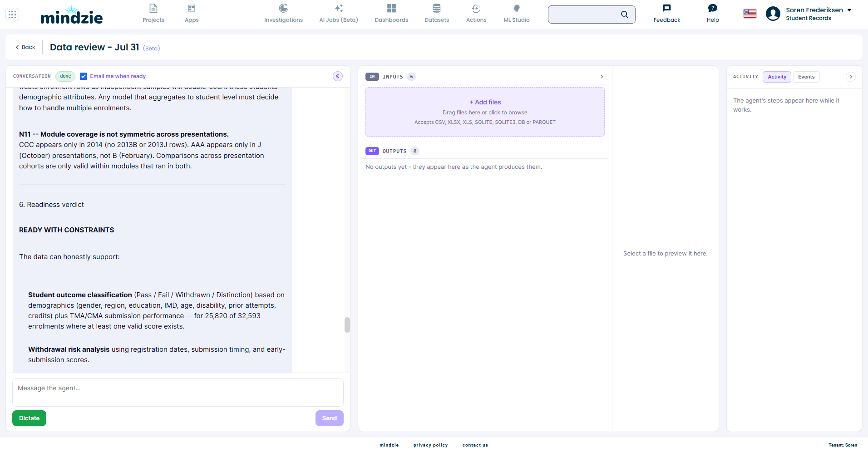Screen dimensions: 868x452
Task: Click the Send button
Action: click(330, 418)
